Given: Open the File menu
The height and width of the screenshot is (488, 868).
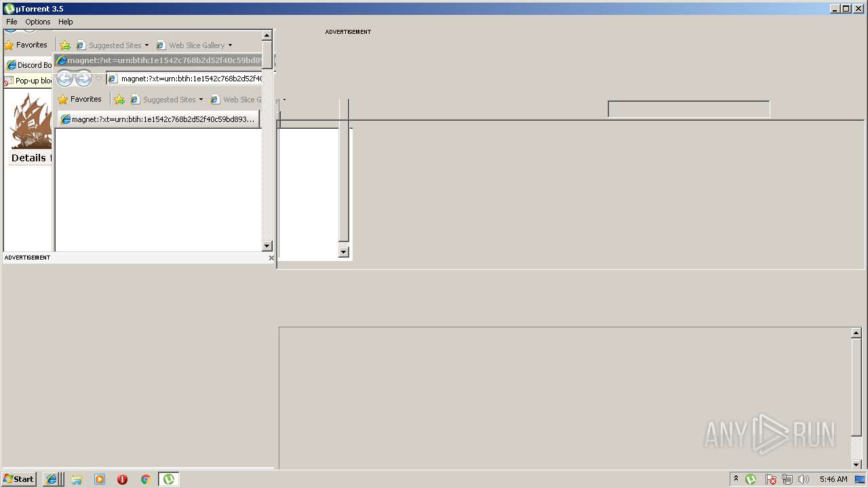Looking at the screenshot, I should [x=12, y=22].
